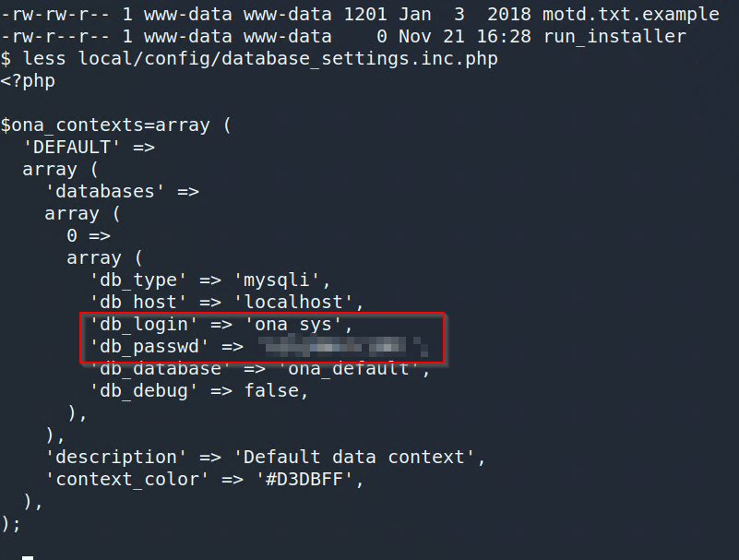Click the 'DEFAULT' array key

pos(72,147)
